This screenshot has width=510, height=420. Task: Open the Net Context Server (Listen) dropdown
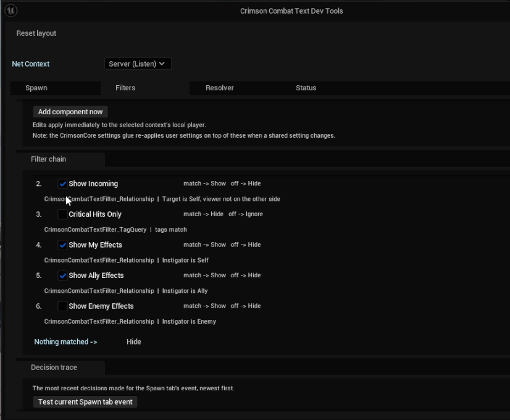[138, 64]
